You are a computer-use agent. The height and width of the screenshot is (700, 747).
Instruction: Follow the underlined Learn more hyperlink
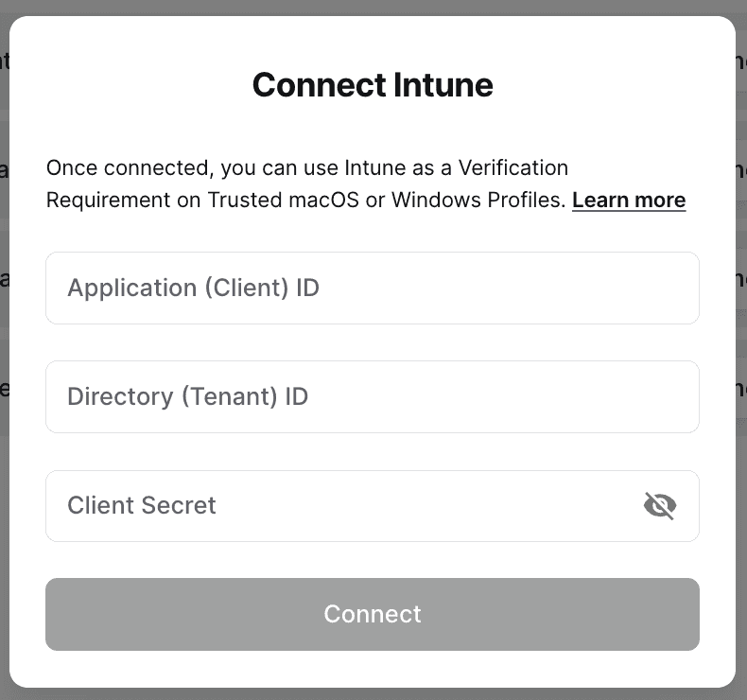[629, 201]
